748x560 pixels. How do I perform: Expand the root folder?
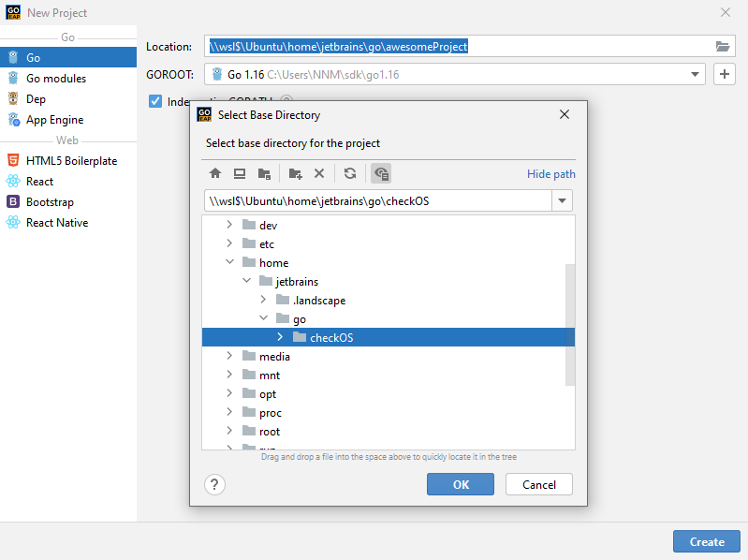(x=229, y=431)
